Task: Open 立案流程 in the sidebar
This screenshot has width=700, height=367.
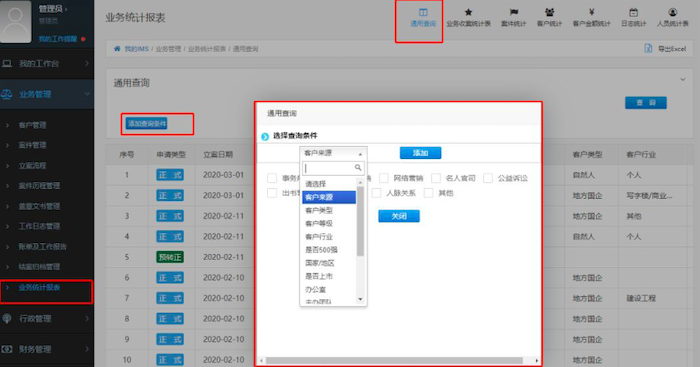Action: click(x=32, y=166)
